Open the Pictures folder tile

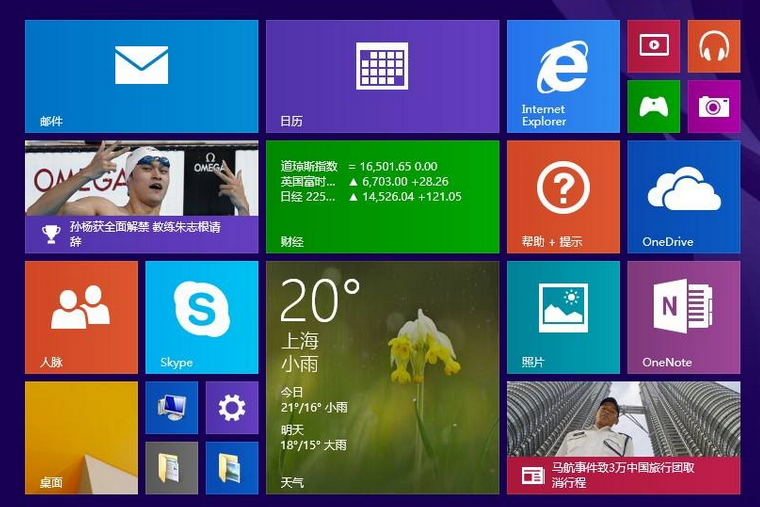pyautogui.click(x=231, y=467)
